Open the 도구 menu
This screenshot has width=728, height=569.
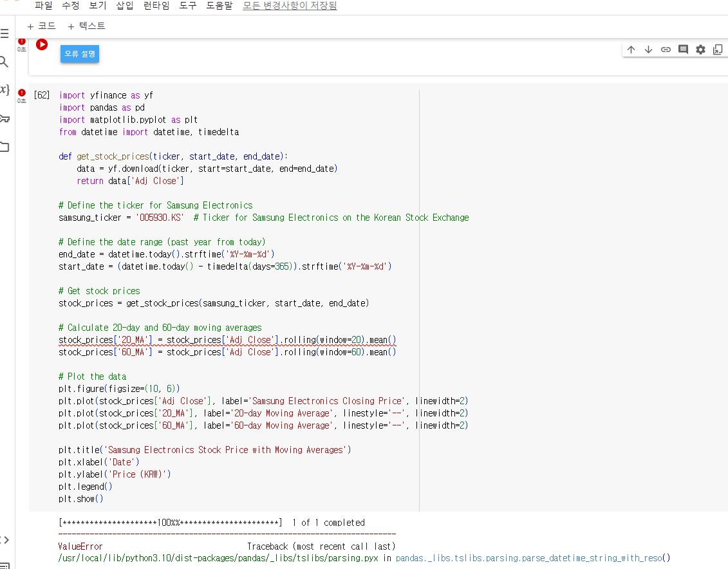point(187,6)
